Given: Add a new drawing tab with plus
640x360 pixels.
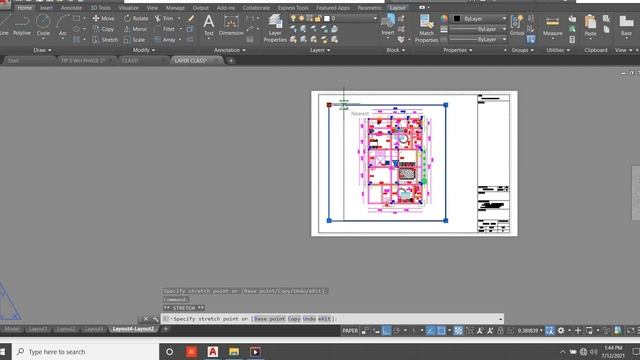Looking at the screenshot, I should 231,61.
